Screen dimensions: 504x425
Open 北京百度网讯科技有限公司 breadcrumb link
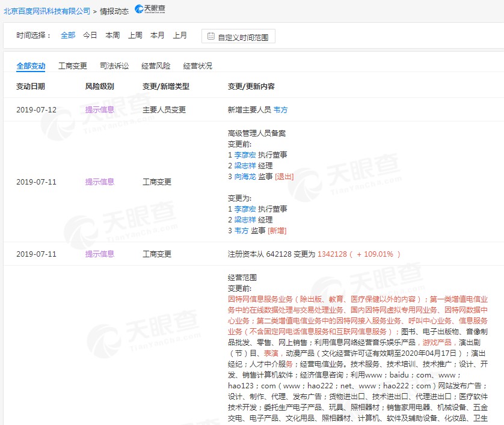tap(47, 11)
